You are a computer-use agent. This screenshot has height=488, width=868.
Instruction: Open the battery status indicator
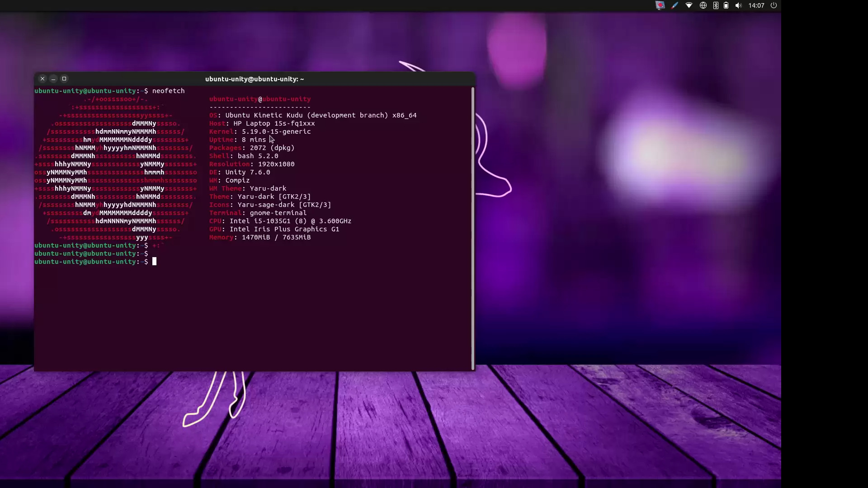tap(726, 5)
